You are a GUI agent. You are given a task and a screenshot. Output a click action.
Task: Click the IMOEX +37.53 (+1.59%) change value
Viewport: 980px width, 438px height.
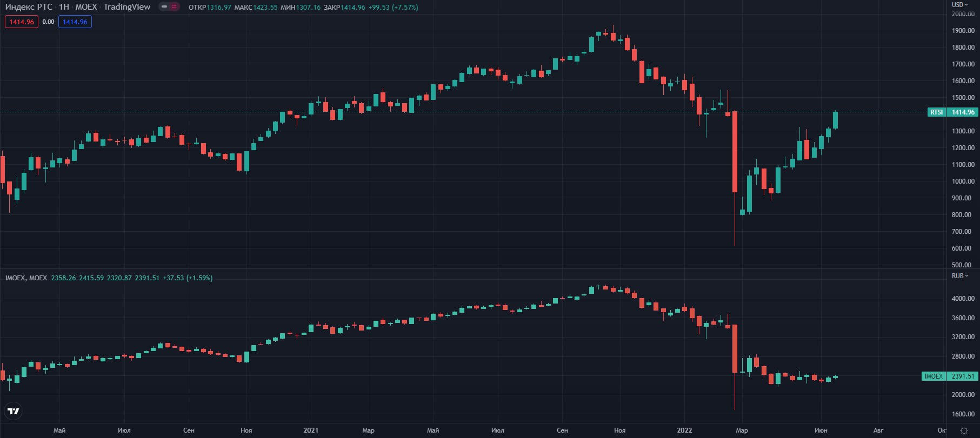tap(188, 278)
